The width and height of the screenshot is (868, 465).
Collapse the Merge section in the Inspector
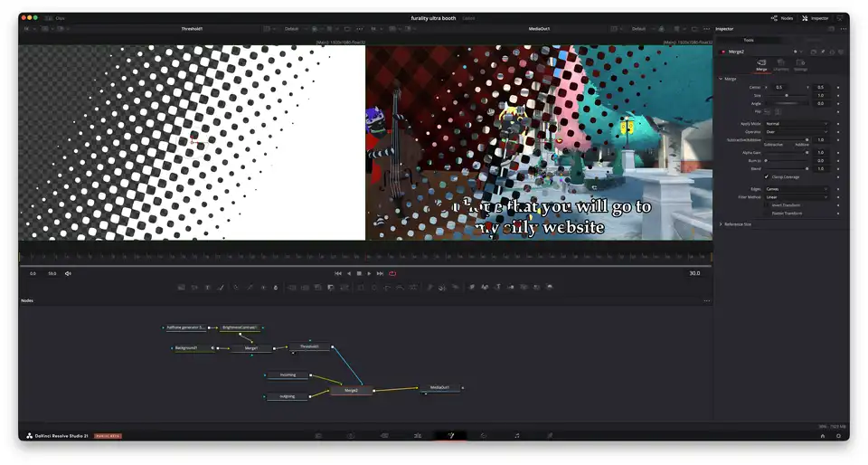click(721, 79)
